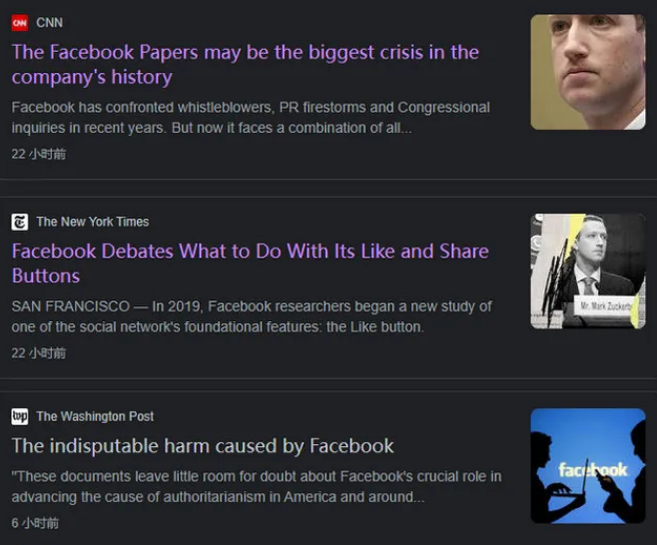Click the snippet about authoritarianism in America

256,486
